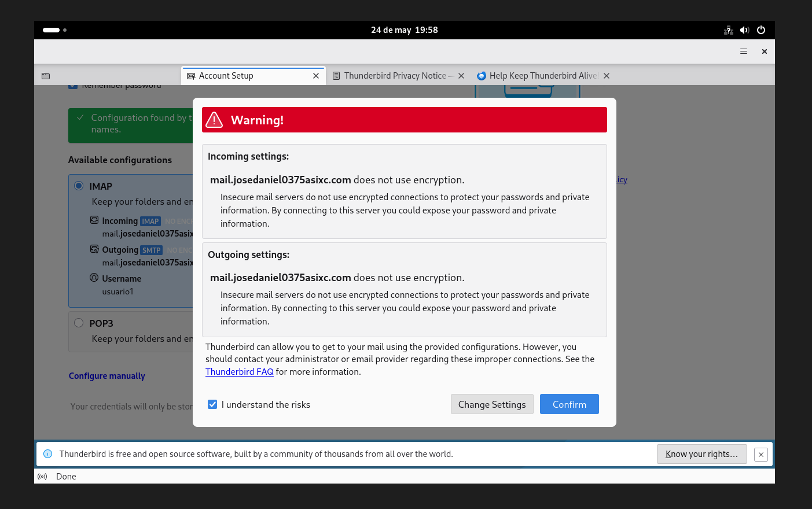Open the Thunderbird FAQ link
The image size is (812, 509).
(x=240, y=372)
